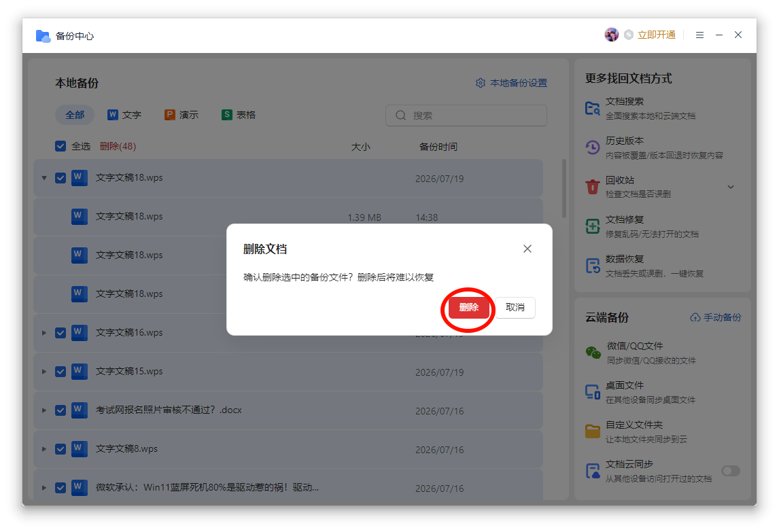Toggle the 全选 checkbox
The width and height of the screenshot is (779, 532).
[x=60, y=146]
